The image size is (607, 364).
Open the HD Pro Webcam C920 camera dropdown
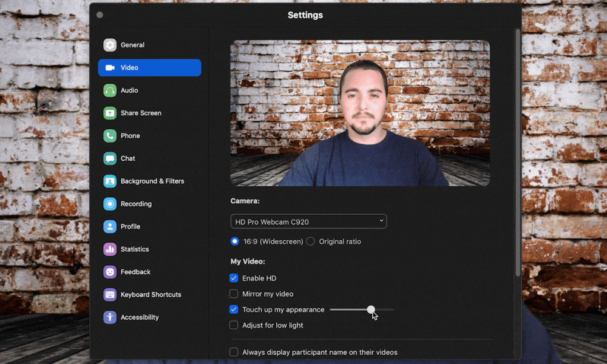pos(308,221)
